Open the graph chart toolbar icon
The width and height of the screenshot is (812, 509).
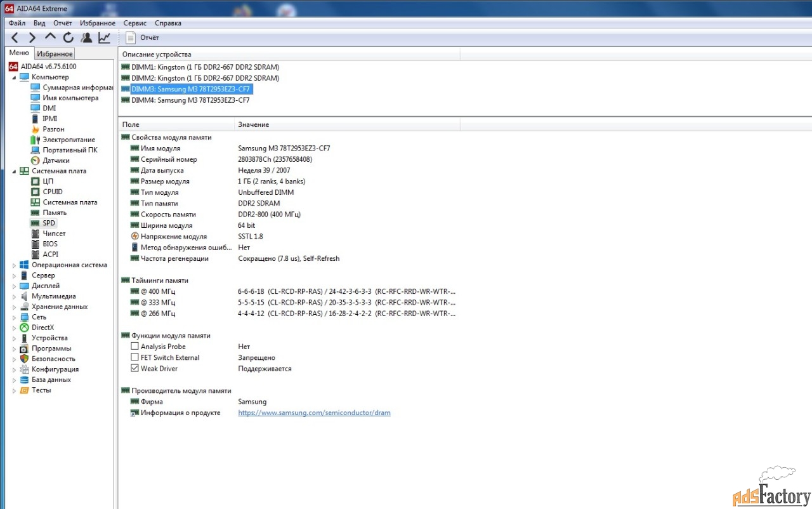(x=104, y=38)
